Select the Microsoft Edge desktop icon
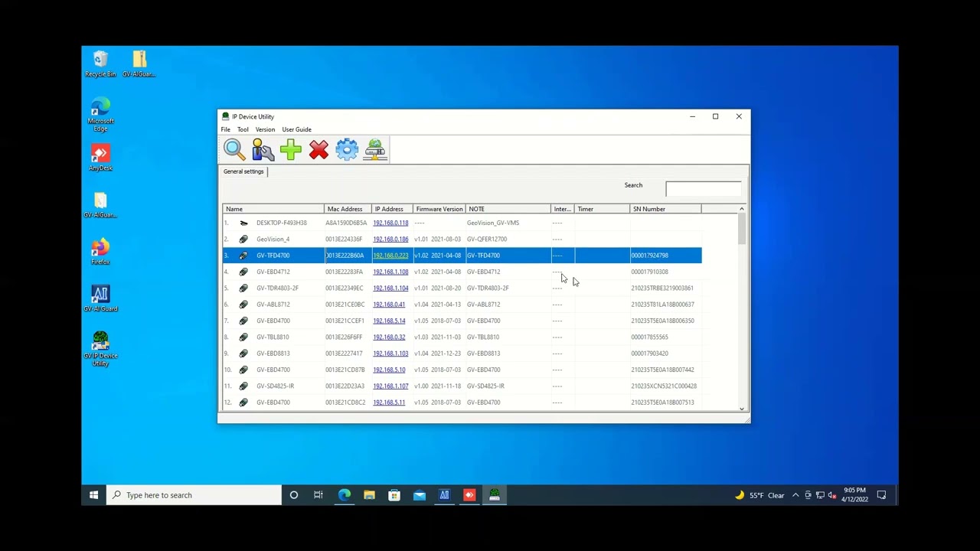Image resolution: width=980 pixels, height=551 pixels. click(x=100, y=115)
